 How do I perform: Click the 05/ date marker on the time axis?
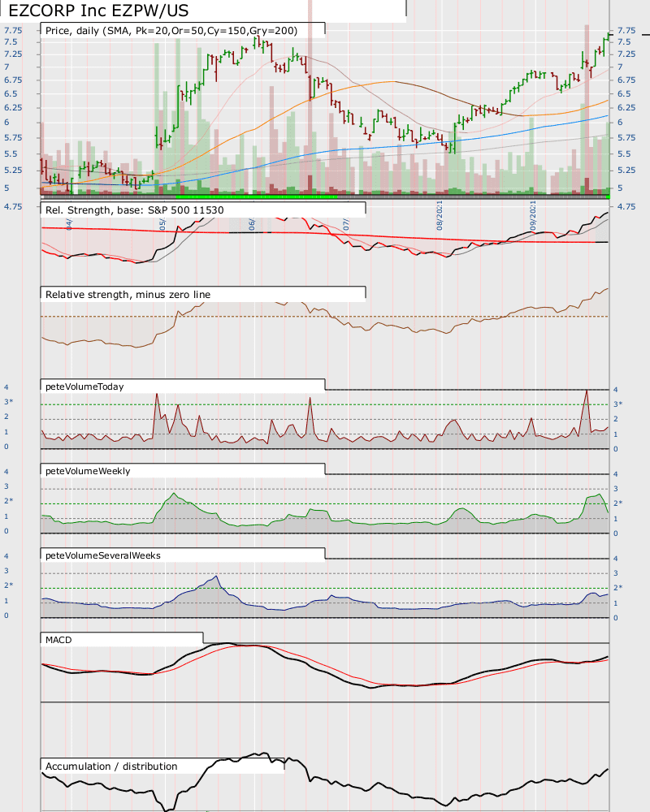pos(162,224)
